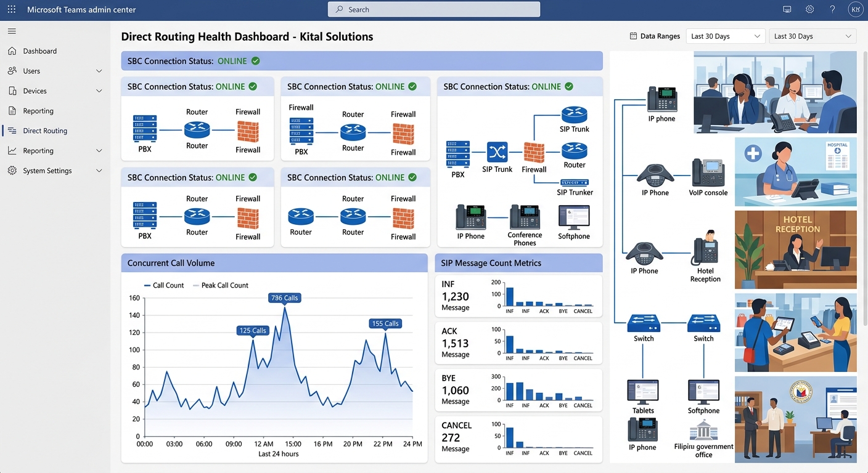868x473 pixels.
Task: Click the SIP Trunker rack icon
Action: 575,182
